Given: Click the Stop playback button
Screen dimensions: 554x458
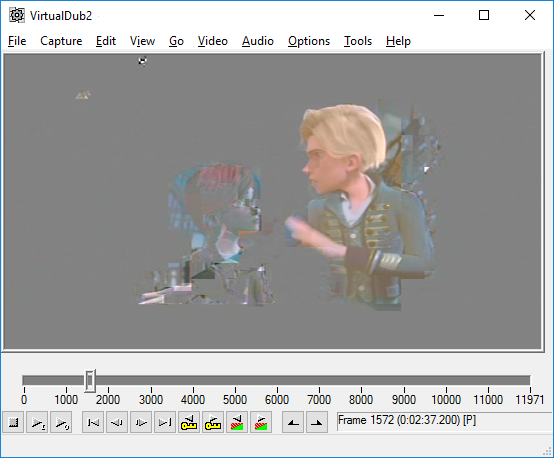Looking at the screenshot, I should (x=13, y=422).
